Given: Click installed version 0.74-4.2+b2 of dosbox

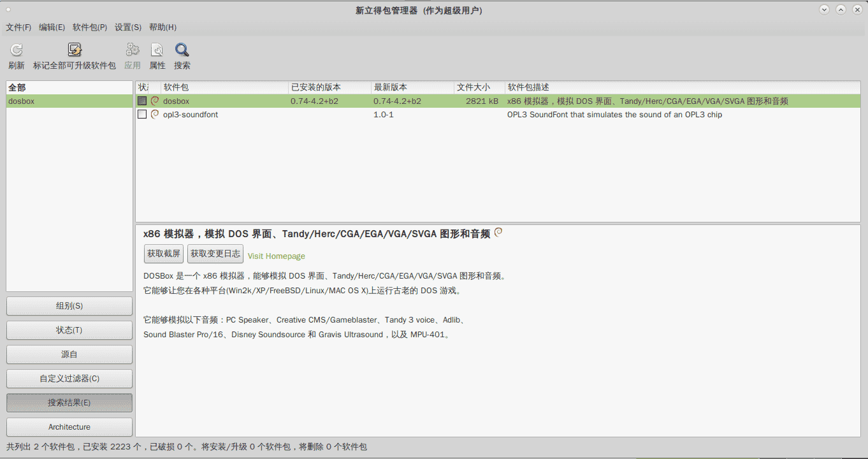Looking at the screenshot, I should click(x=314, y=101).
